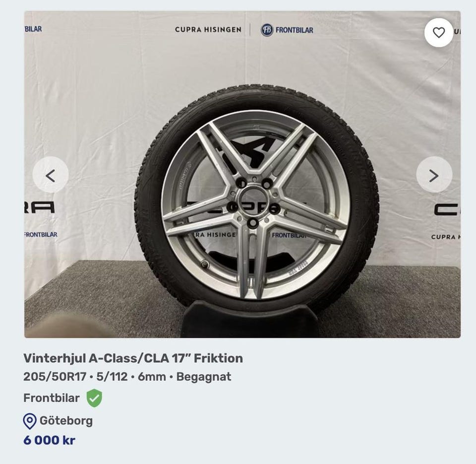Click the tire tread at the top
The image size is (476, 464).
click(x=255, y=94)
